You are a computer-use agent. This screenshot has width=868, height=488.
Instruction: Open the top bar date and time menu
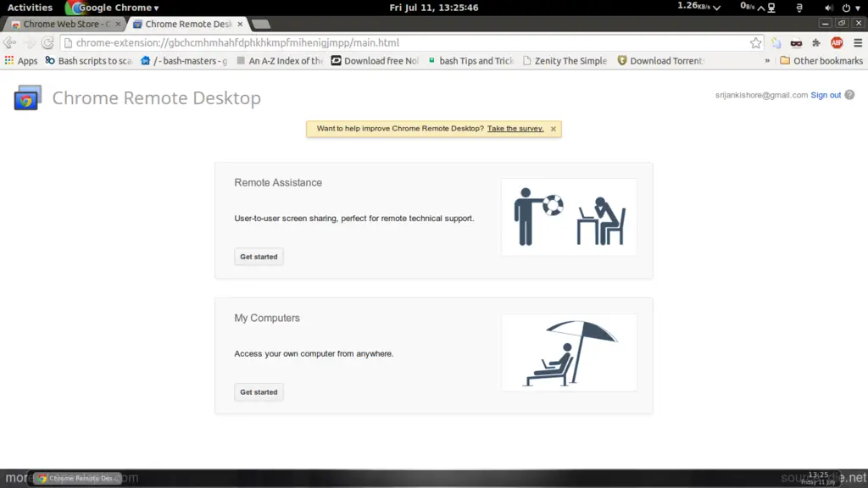coord(434,8)
